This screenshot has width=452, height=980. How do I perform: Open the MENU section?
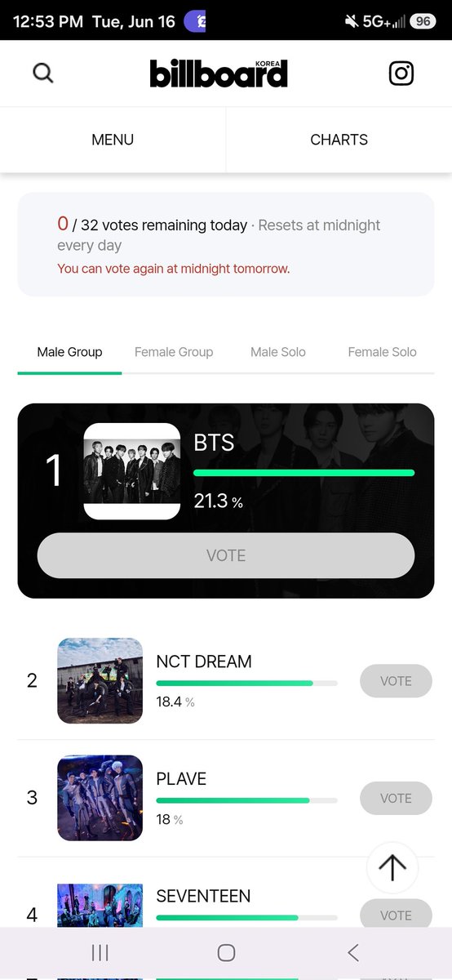pyautogui.click(x=113, y=140)
